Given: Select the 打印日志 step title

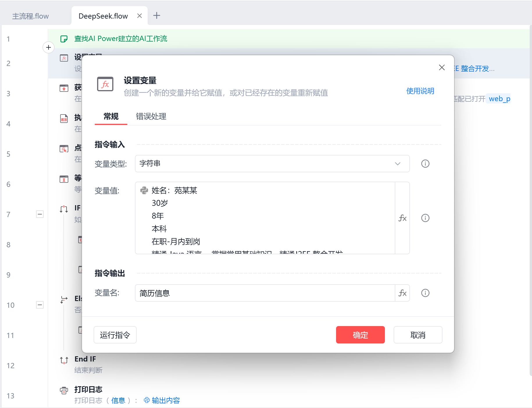Looking at the screenshot, I should coord(88,389).
